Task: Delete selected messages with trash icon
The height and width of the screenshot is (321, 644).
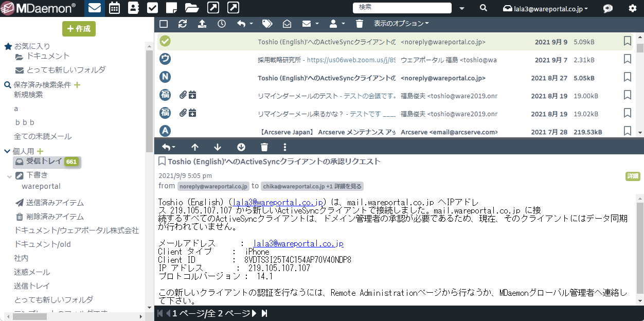Action: coord(360,24)
